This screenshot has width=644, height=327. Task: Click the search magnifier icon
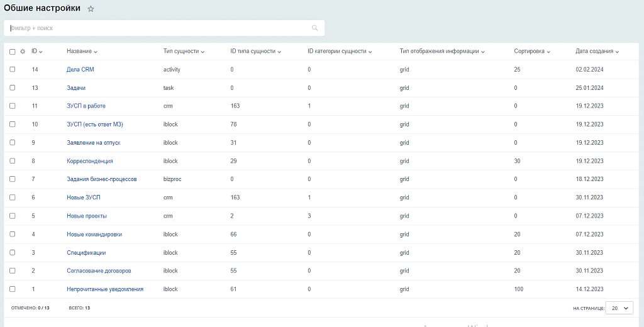(314, 28)
